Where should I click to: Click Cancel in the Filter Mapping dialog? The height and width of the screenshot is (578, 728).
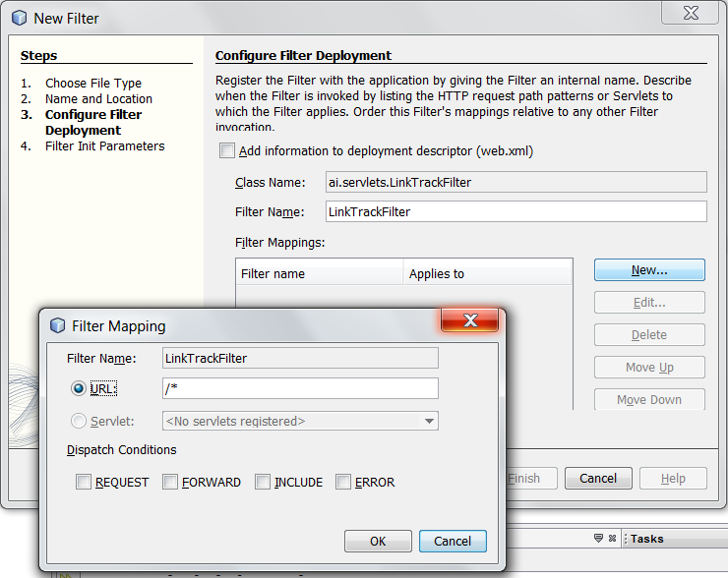[453, 542]
